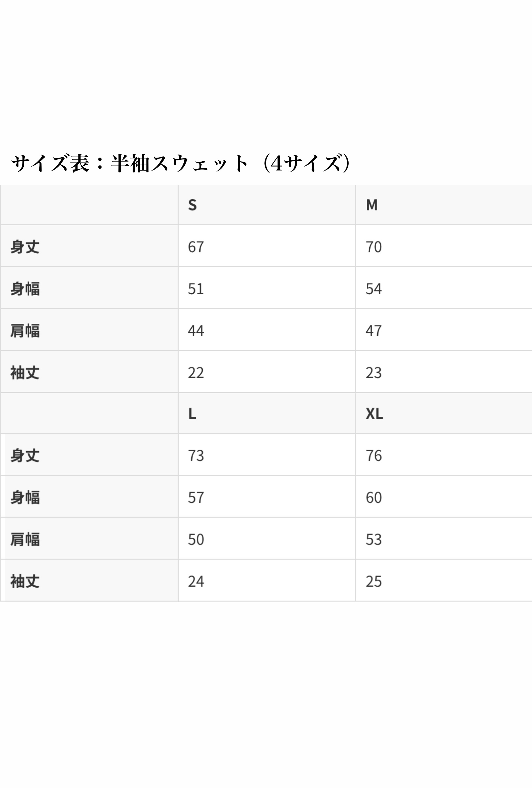Click the XL size 袖丈 value 25
532x788 pixels.
374,581
